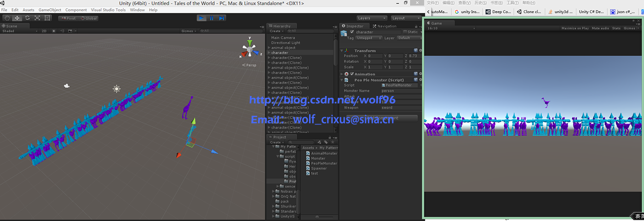Image resolution: width=644 pixels, height=221 pixels.
Task: Select Main Camera in Hierarchy
Action: coord(283,38)
